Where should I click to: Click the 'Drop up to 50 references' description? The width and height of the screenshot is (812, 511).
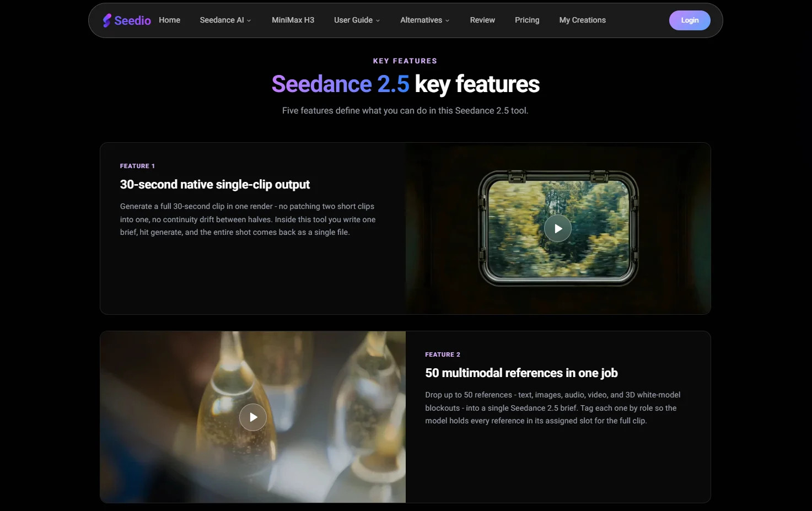tap(553, 408)
